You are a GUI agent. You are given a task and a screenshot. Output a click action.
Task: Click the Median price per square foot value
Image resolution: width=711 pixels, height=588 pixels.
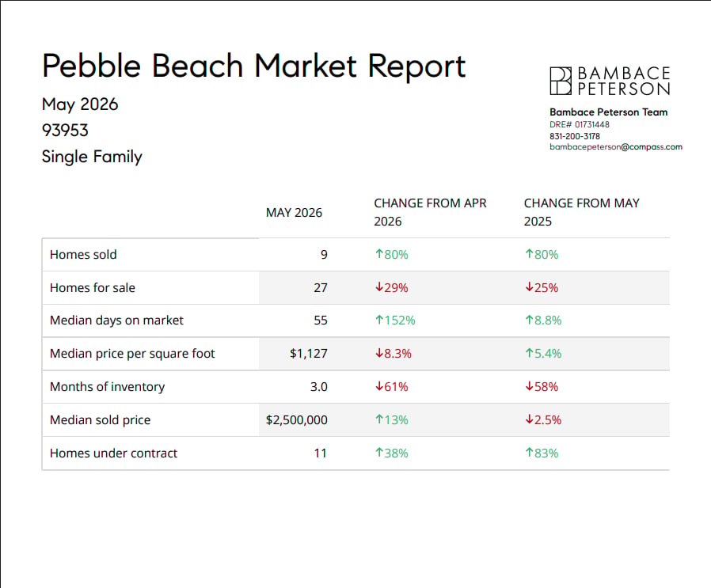pyautogui.click(x=308, y=354)
